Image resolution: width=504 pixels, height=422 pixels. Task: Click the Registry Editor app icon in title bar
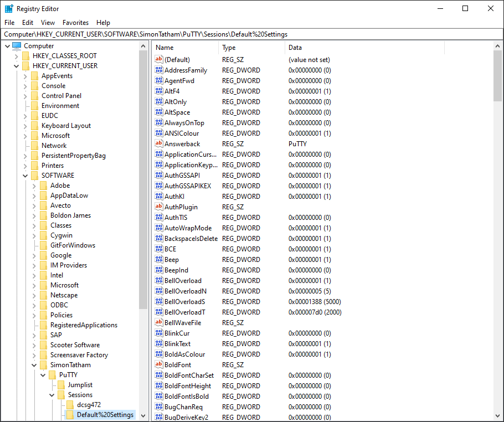pos(9,9)
